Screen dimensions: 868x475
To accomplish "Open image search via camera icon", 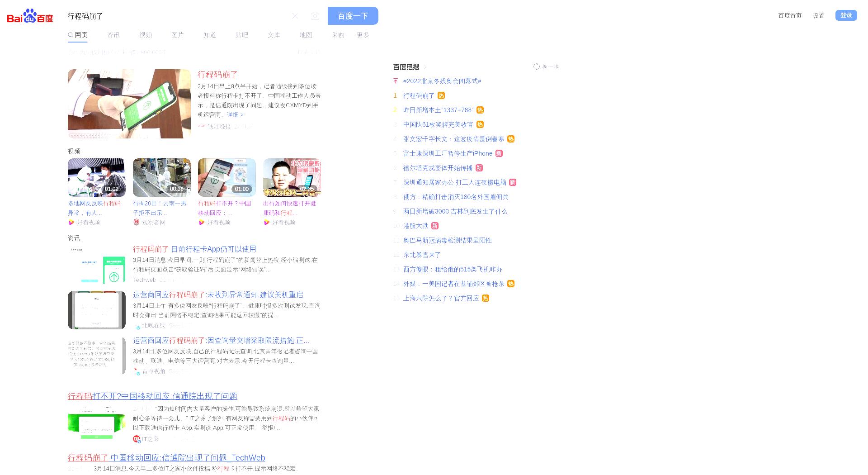I will 315,16.
